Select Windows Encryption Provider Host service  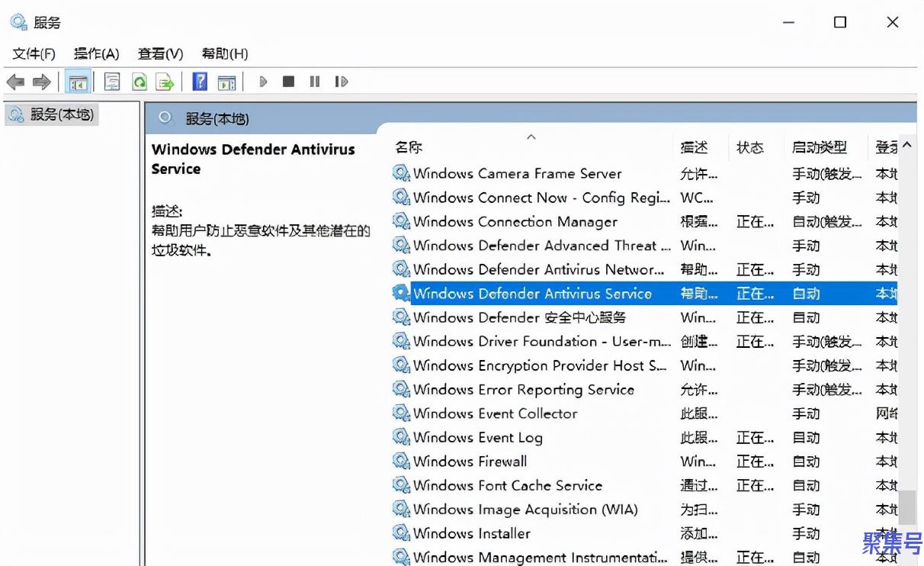pos(644,365)
